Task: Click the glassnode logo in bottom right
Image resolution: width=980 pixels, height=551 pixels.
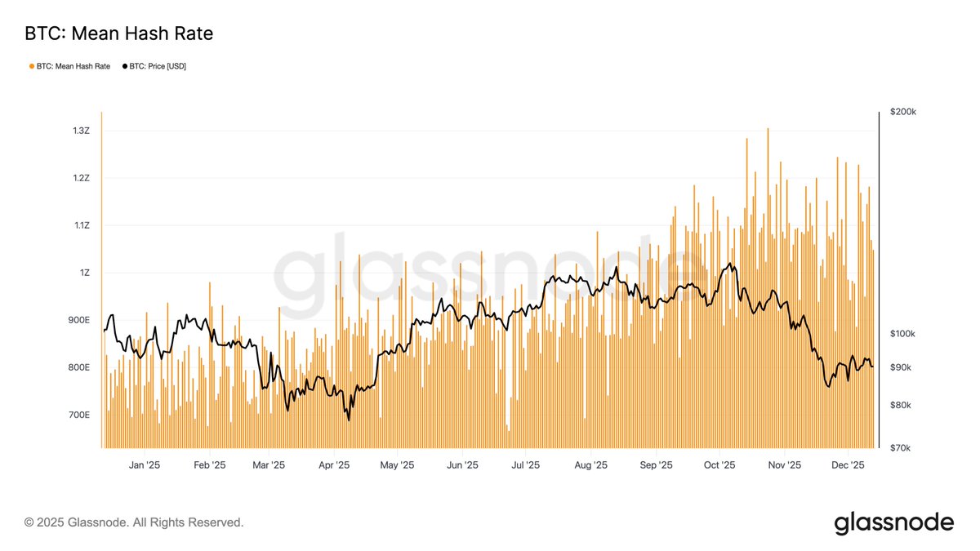Action: click(893, 522)
